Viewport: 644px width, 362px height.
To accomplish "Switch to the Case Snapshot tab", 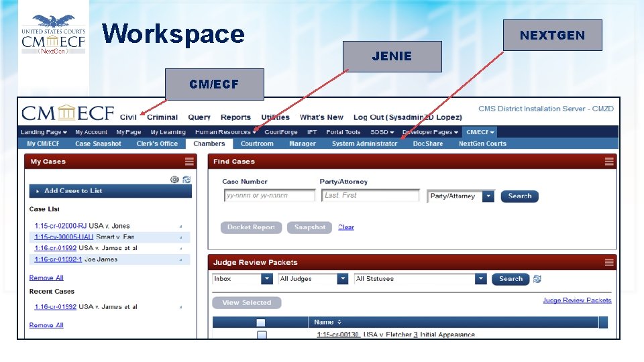I will pos(98,143).
